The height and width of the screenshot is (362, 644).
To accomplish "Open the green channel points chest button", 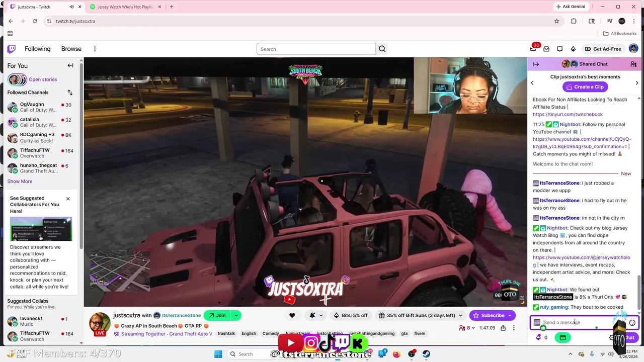I will tap(562, 337).
